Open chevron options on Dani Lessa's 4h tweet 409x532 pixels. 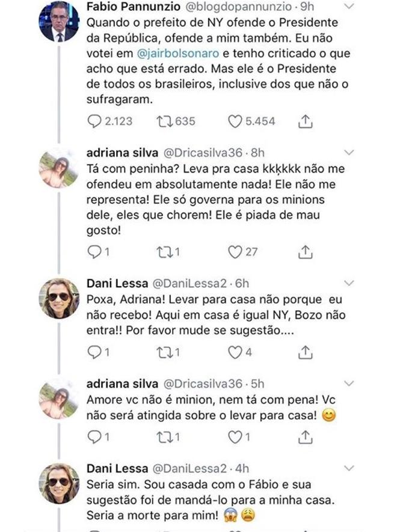(348, 467)
